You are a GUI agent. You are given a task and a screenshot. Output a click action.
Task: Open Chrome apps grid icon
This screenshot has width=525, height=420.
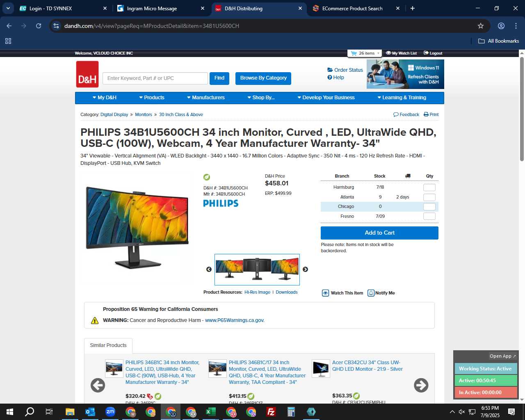point(8,41)
